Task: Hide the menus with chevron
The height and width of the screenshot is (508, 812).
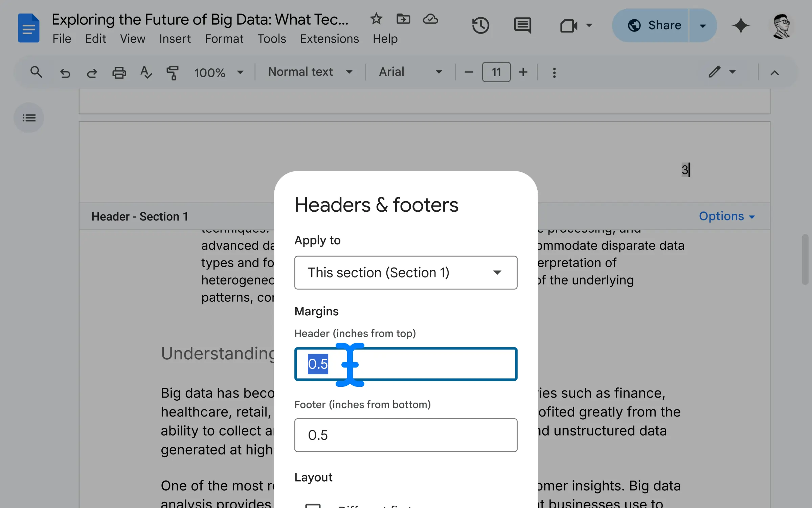Action: click(775, 72)
